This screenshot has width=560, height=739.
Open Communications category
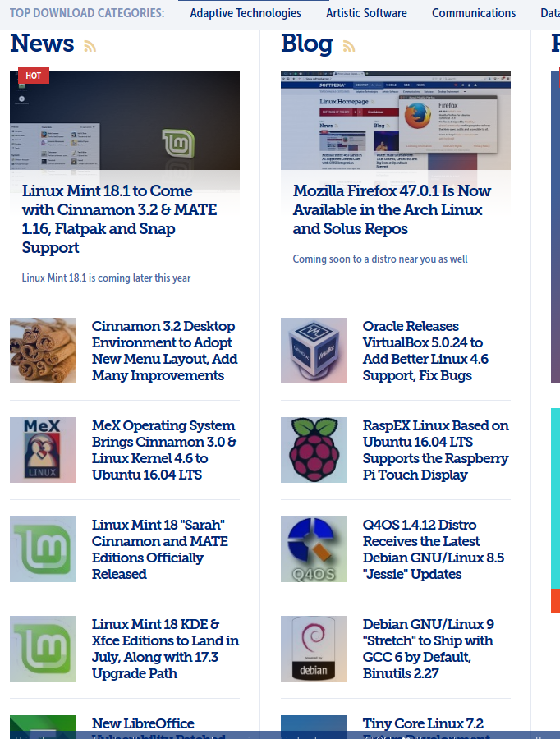pos(474,13)
